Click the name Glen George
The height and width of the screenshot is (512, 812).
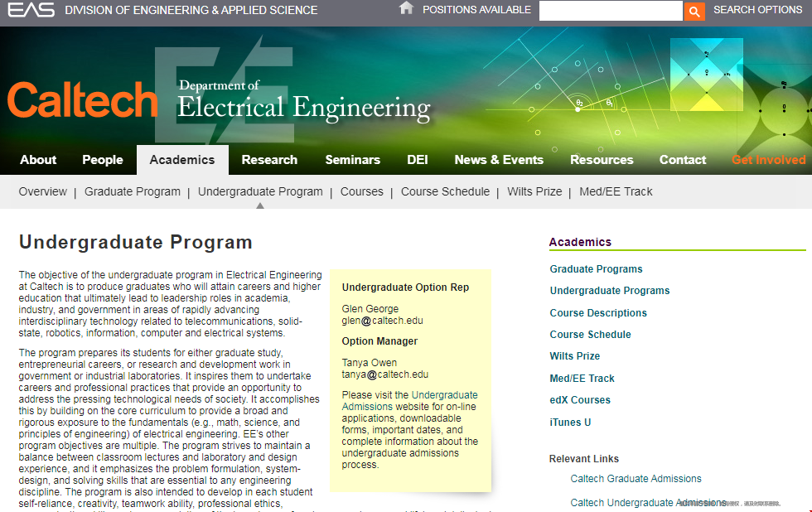[370, 309]
